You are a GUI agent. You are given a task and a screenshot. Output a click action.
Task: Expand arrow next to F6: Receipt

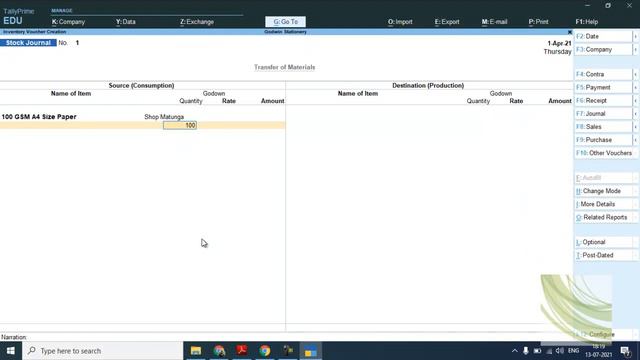pyautogui.click(x=636, y=100)
